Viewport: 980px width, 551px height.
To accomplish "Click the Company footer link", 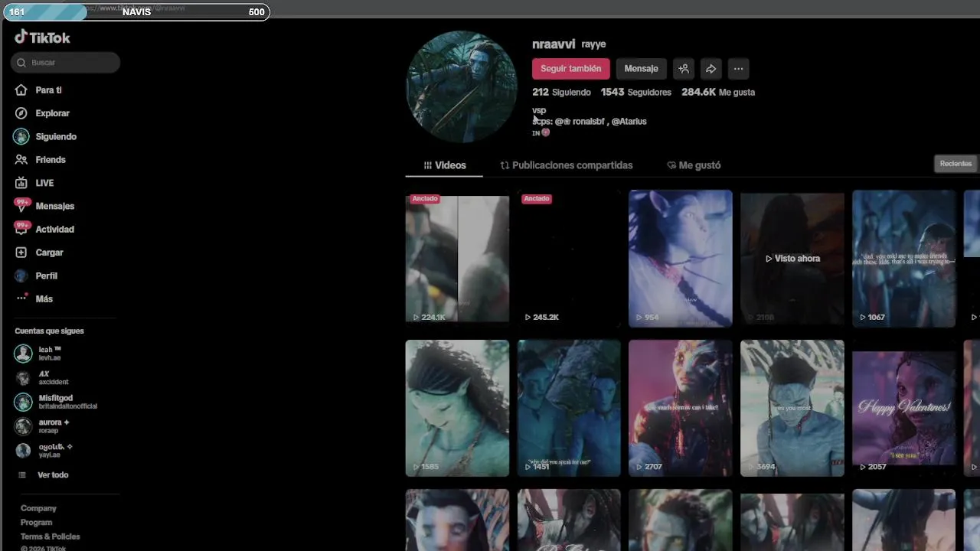I will (x=38, y=508).
